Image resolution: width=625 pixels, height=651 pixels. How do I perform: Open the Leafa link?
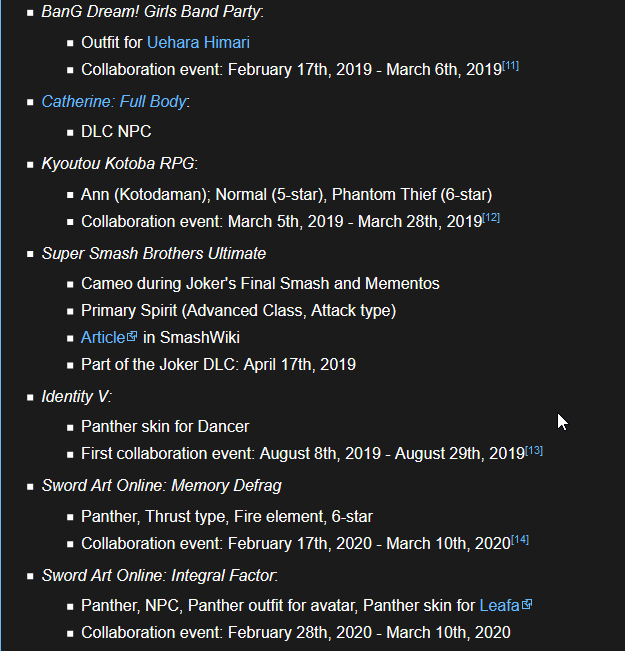pos(500,605)
